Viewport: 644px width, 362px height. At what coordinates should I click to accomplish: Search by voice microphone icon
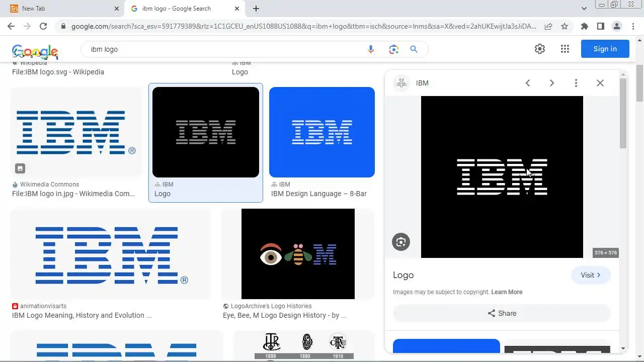click(x=371, y=49)
